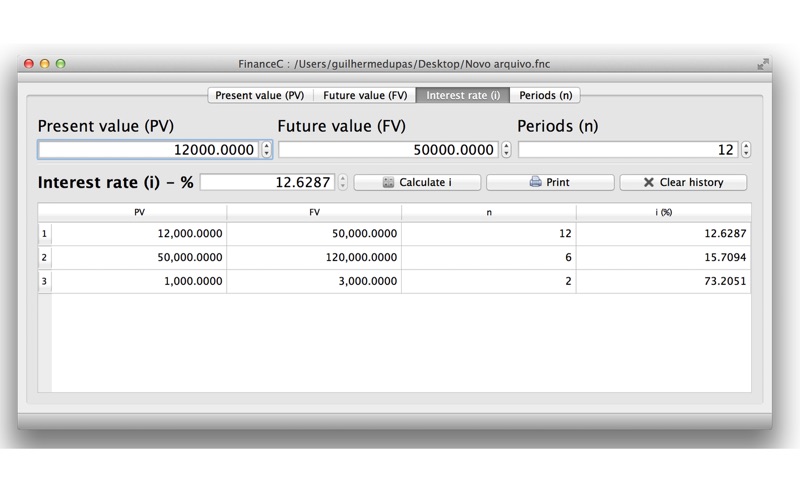This screenshot has height=500, width=800.
Task: Click the Calculate i button
Action: click(x=417, y=182)
